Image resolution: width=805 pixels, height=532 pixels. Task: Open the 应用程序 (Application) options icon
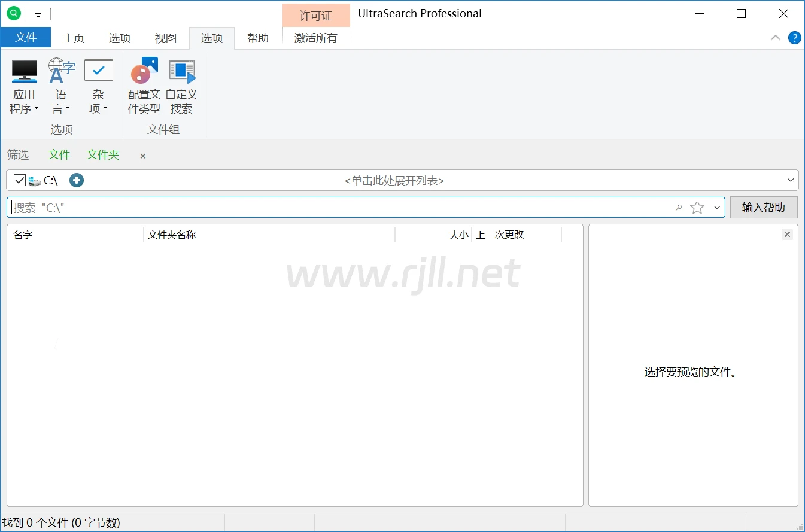(25, 72)
